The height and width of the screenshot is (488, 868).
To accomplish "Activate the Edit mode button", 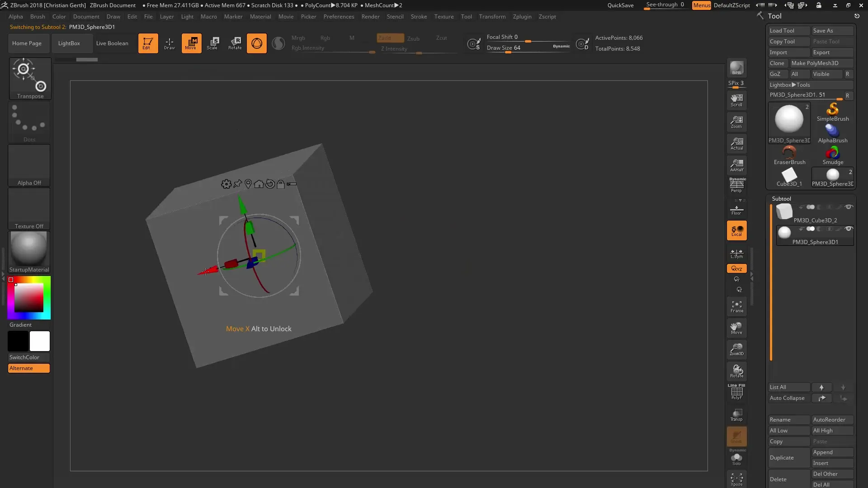I will [x=148, y=43].
